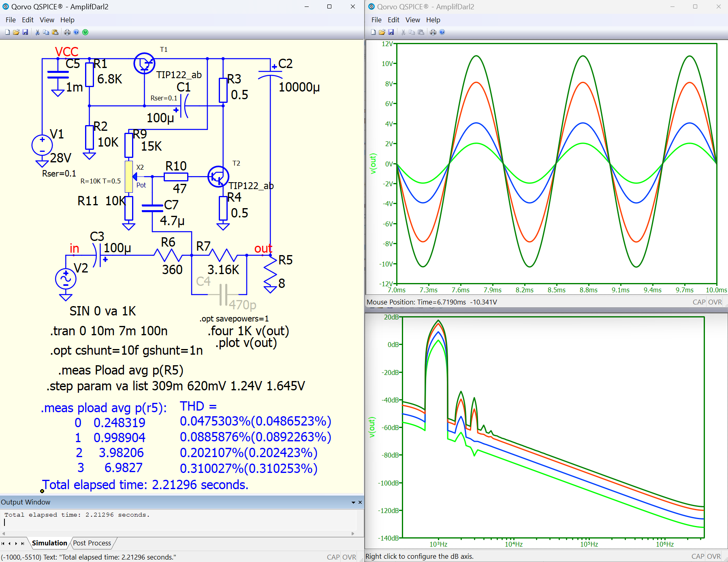
Task: Click 6.9827 power result value
Action: point(123,468)
